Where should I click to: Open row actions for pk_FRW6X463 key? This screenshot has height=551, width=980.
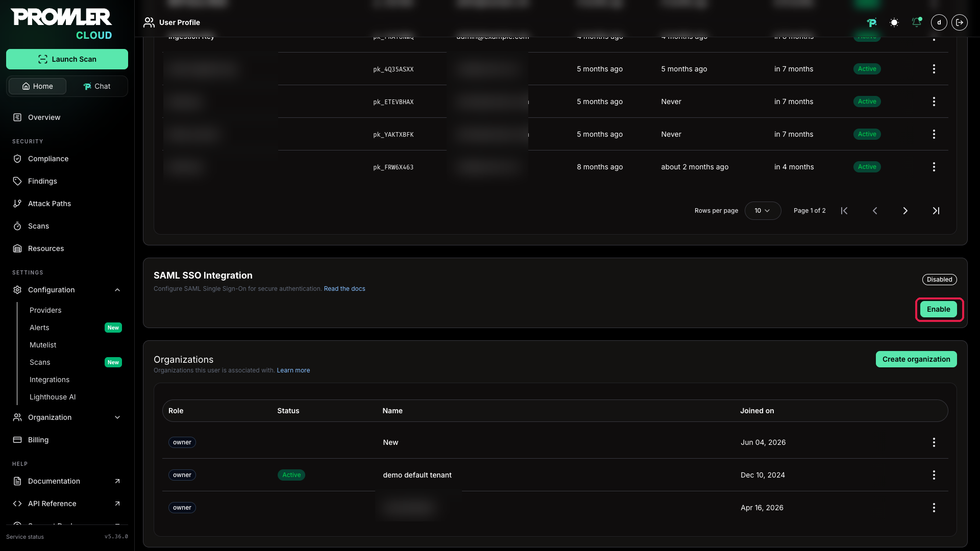(934, 167)
